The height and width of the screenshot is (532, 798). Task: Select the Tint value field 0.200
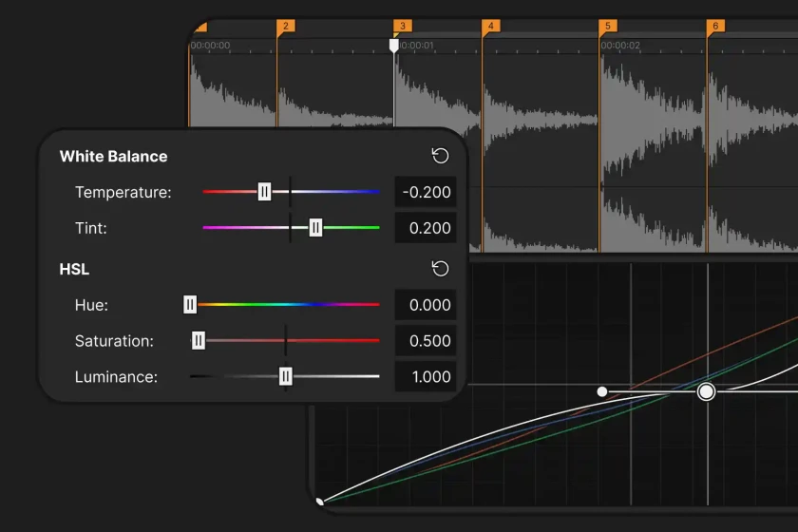tap(426, 228)
